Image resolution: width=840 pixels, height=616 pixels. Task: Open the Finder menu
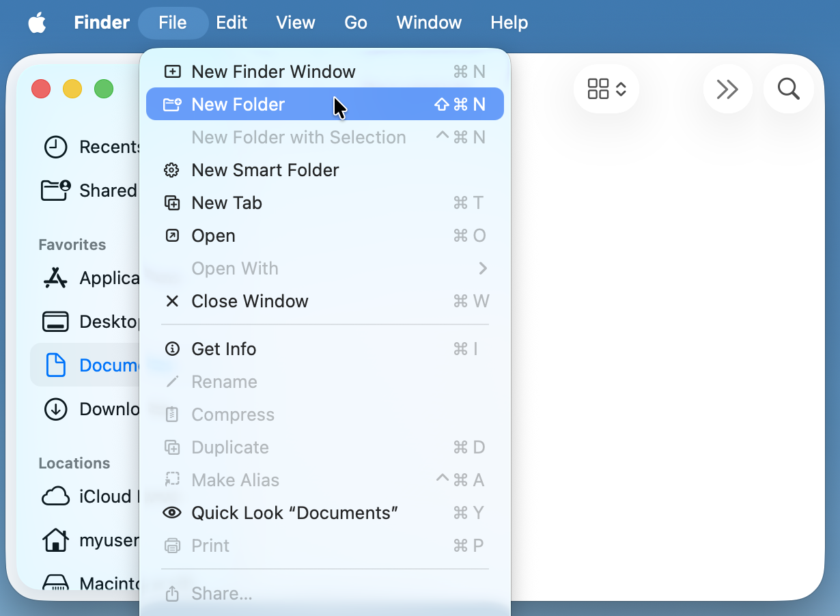[102, 23]
